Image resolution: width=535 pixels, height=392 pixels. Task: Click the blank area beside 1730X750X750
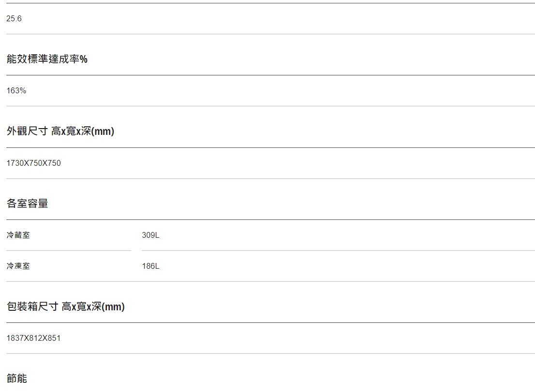tap(297, 163)
